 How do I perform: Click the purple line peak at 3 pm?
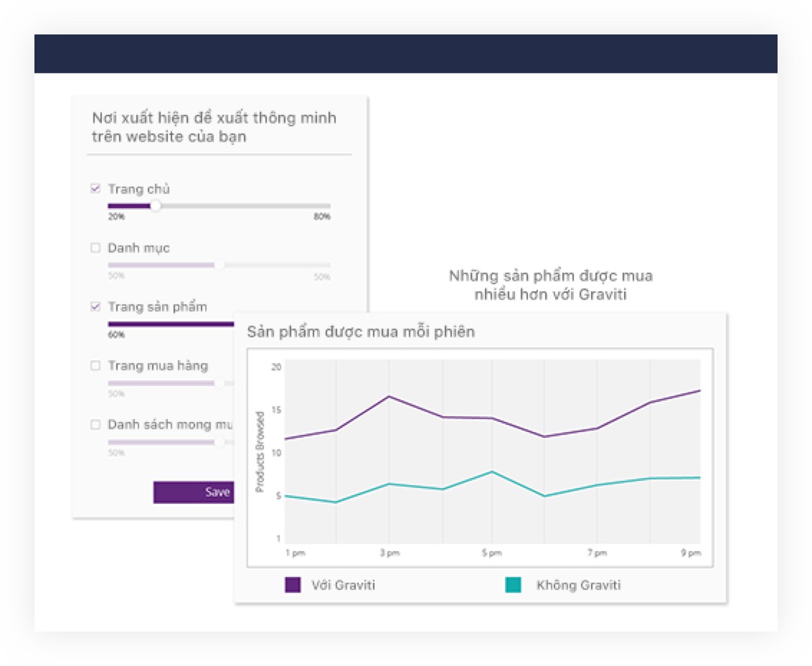point(390,396)
